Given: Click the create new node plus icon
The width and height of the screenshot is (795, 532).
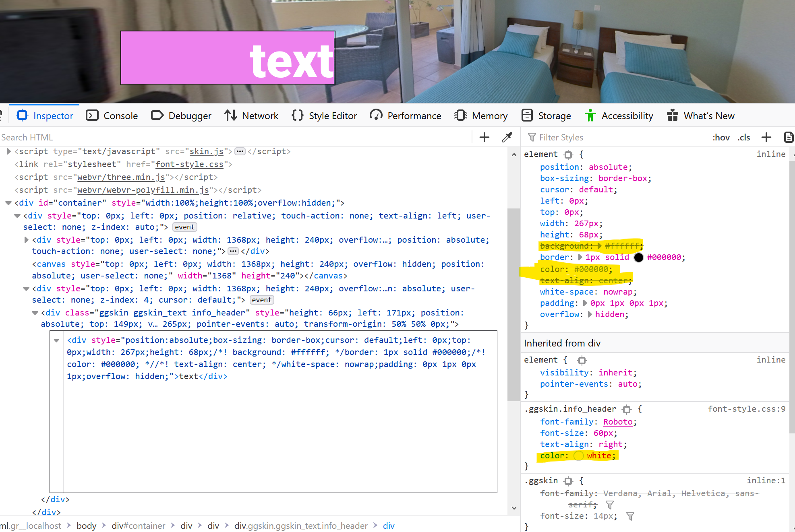Looking at the screenshot, I should [x=484, y=137].
